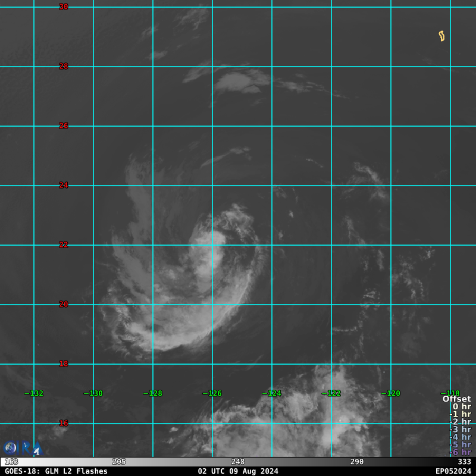Click the GOES-18: GLM L2 Flashes title

[57, 471]
